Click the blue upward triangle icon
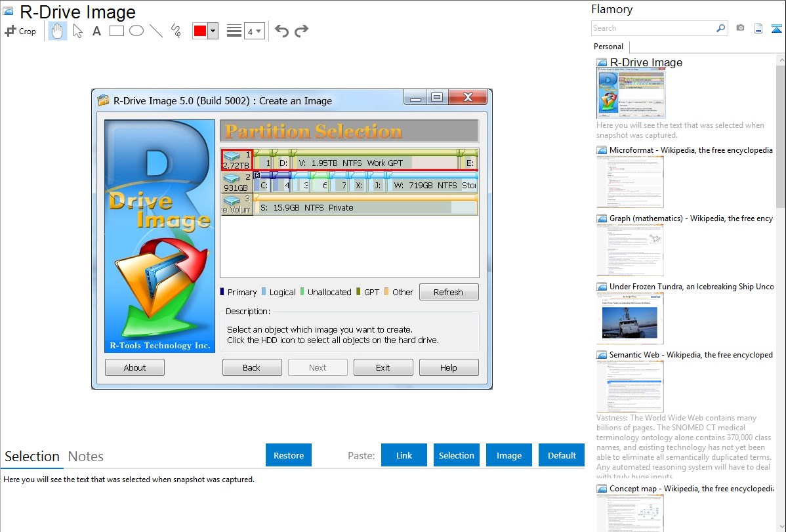786x532 pixels. [x=776, y=29]
